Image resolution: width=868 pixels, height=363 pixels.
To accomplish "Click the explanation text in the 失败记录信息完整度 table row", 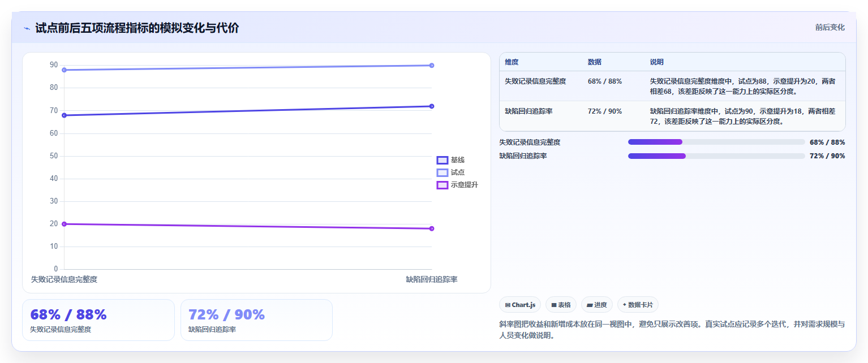I will pyautogui.click(x=742, y=86).
